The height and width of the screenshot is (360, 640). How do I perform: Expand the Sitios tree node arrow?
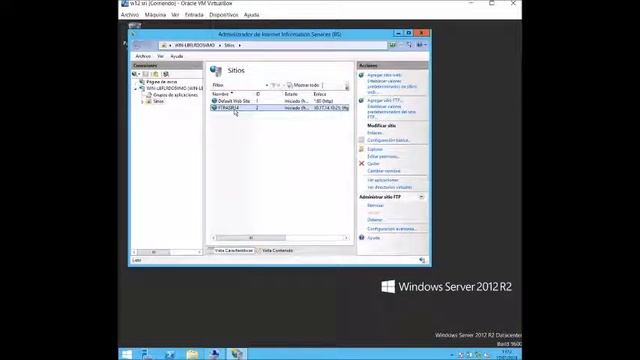142,102
